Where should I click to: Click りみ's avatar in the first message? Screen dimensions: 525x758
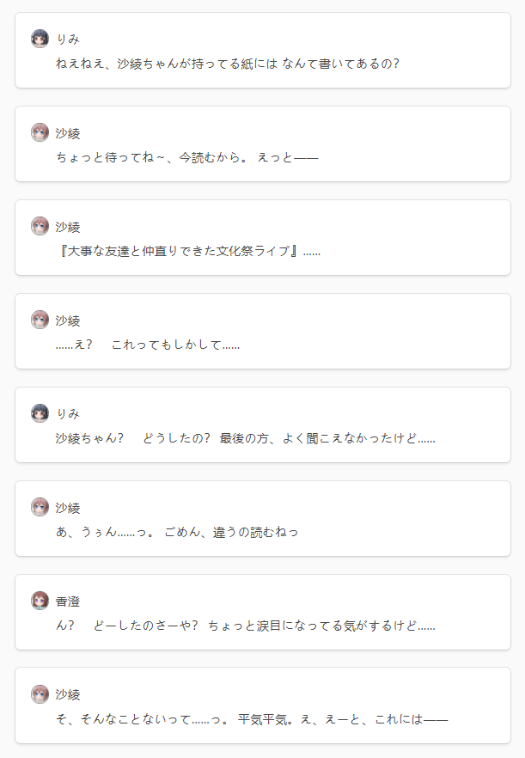(40, 38)
